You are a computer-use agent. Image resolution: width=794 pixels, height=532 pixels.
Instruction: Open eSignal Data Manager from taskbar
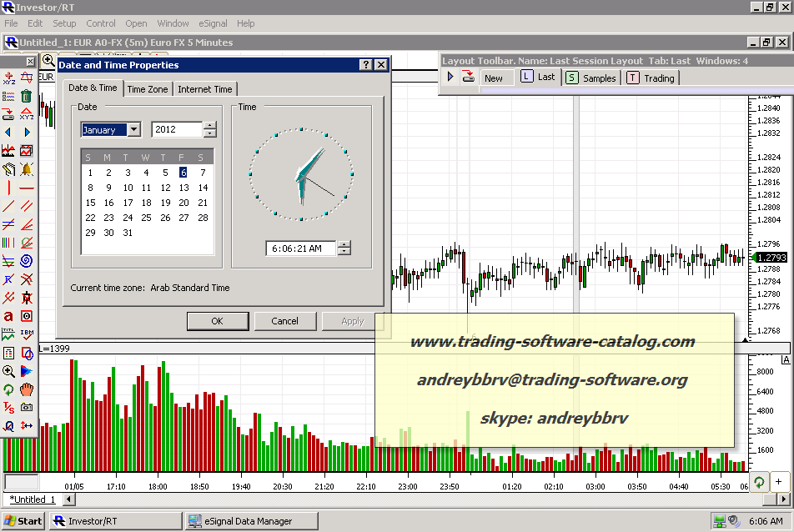pyautogui.click(x=250, y=521)
